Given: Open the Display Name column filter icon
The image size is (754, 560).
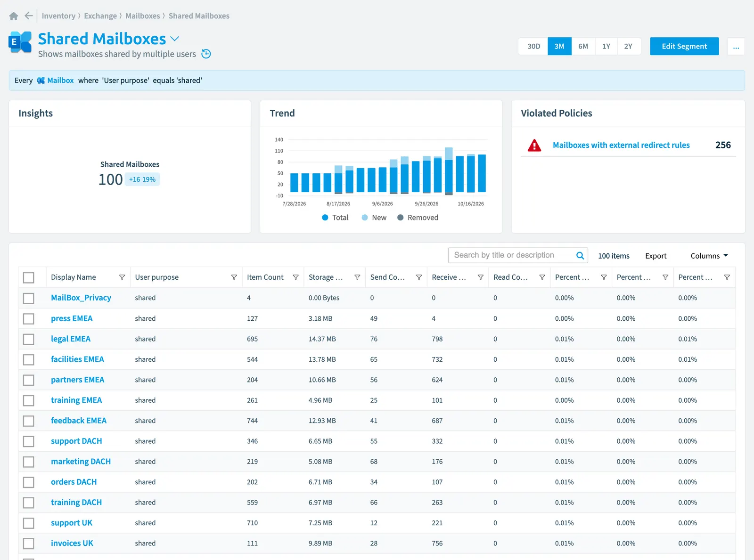Looking at the screenshot, I should coord(122,277).
